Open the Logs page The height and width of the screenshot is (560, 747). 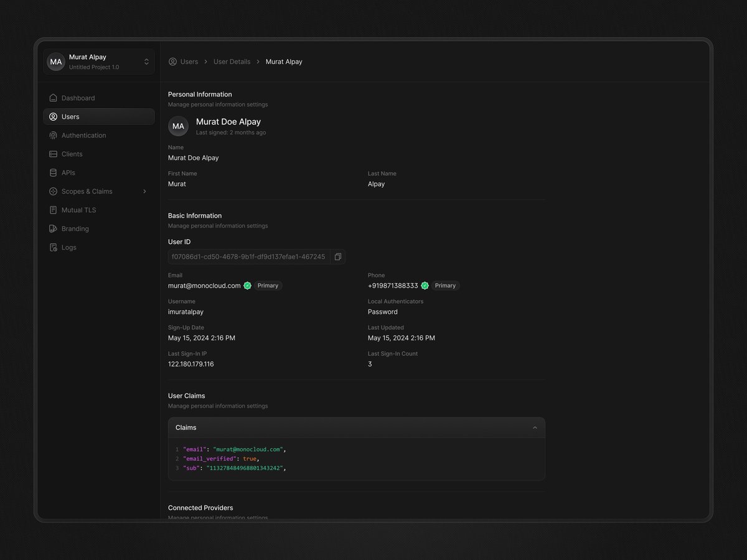[99, 247]
